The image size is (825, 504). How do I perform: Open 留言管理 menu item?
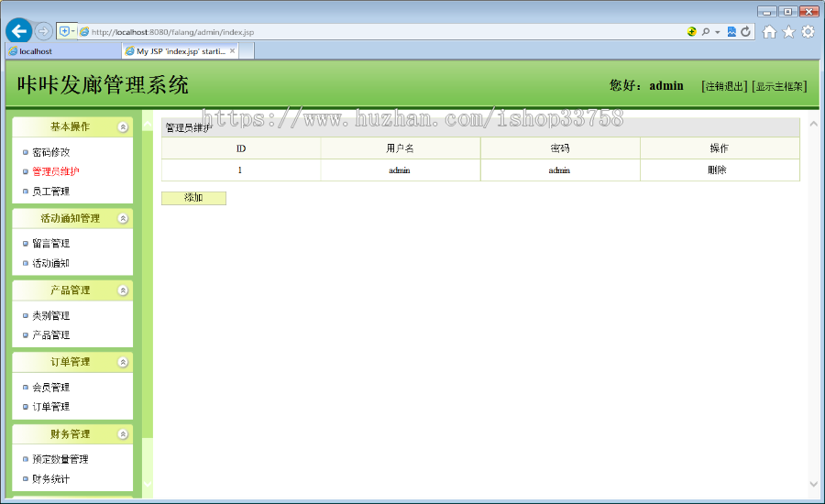[51, 243]
